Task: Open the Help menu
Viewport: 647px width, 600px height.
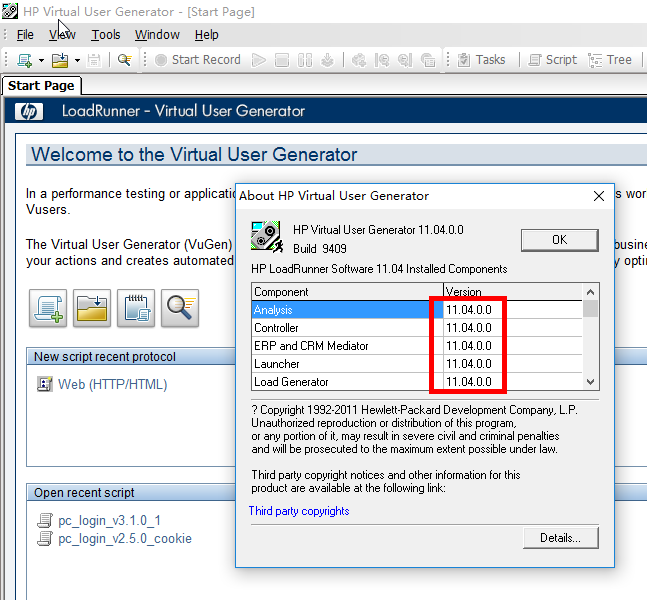Action: tap(207, 35)
